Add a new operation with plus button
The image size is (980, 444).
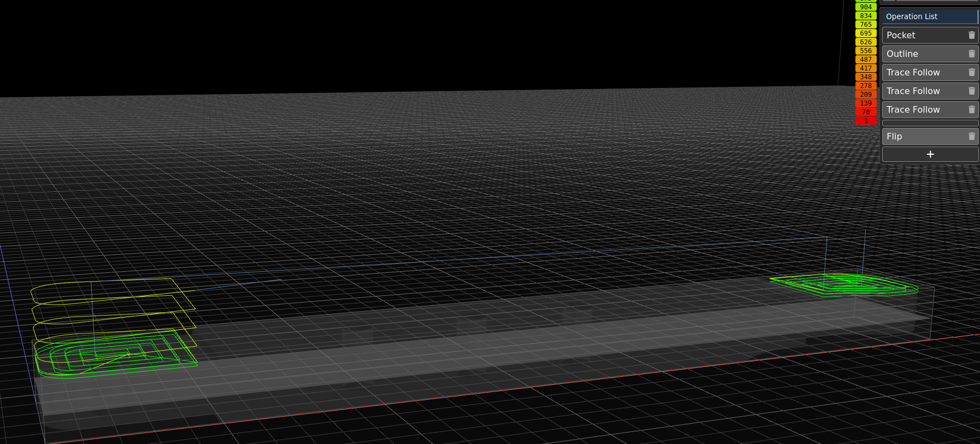tap(930, 154)
